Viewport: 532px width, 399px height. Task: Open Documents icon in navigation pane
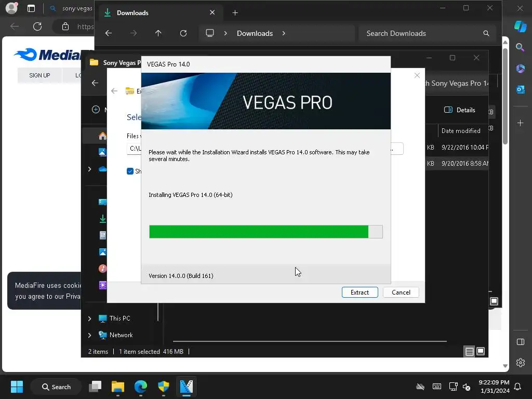click(x=102, y=235)
